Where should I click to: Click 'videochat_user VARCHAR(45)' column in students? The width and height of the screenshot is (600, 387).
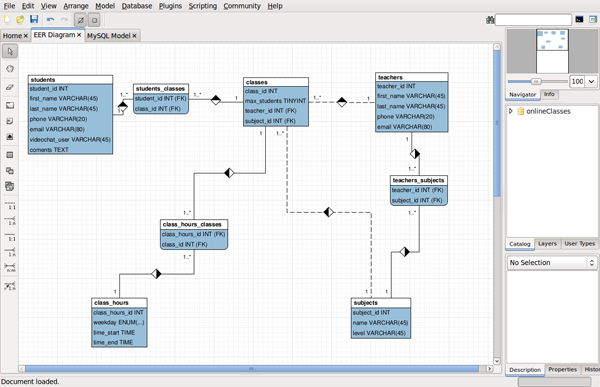70,140
